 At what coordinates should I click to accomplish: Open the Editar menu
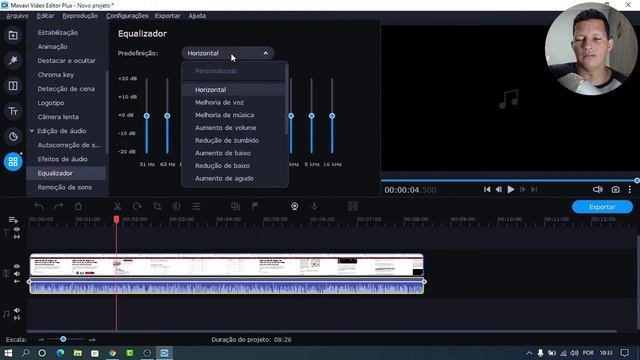(45, 16)
